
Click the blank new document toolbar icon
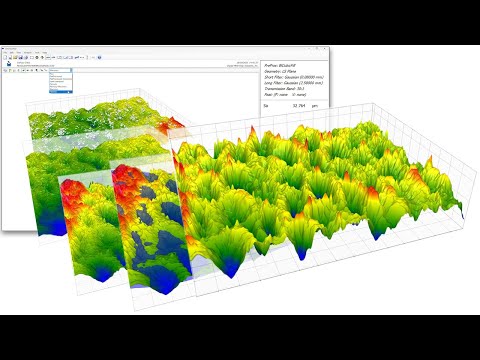pos(5,58)
